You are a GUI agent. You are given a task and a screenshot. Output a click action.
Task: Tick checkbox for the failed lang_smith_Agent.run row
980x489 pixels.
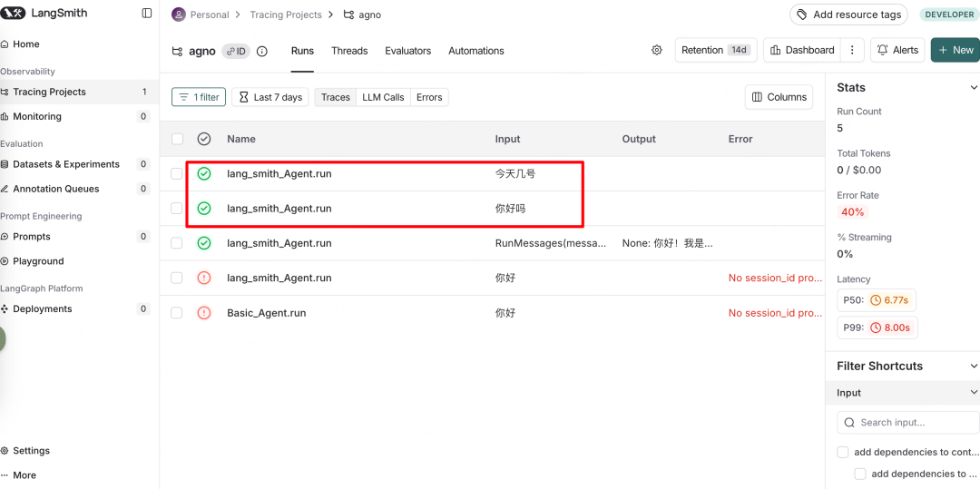[x=177, y=278]
